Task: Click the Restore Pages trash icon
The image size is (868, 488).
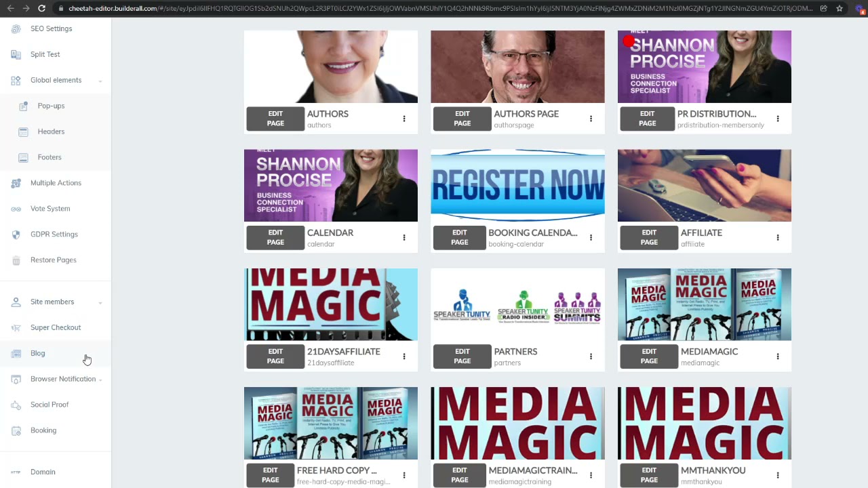Action: [16, 260]
